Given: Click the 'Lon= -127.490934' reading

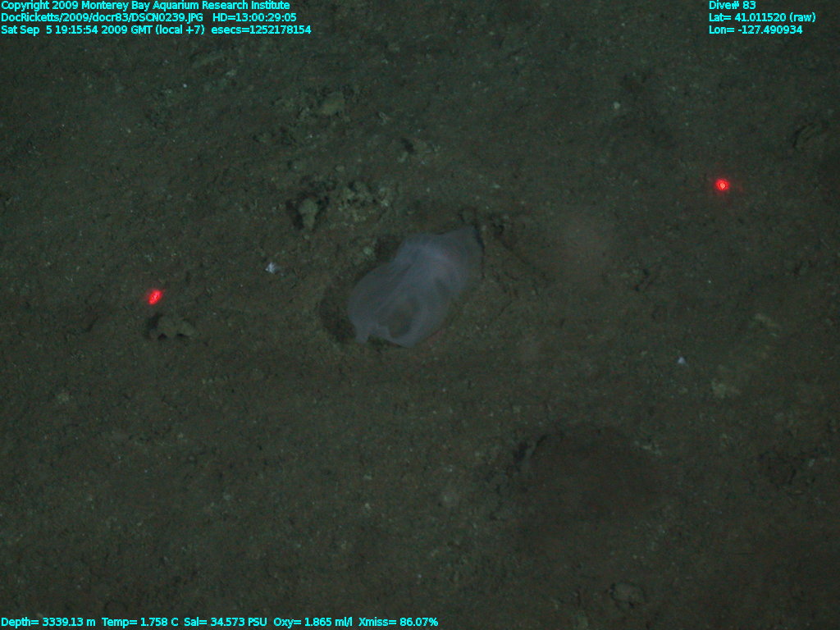Looking at the screenshot, I should [756, 30].
